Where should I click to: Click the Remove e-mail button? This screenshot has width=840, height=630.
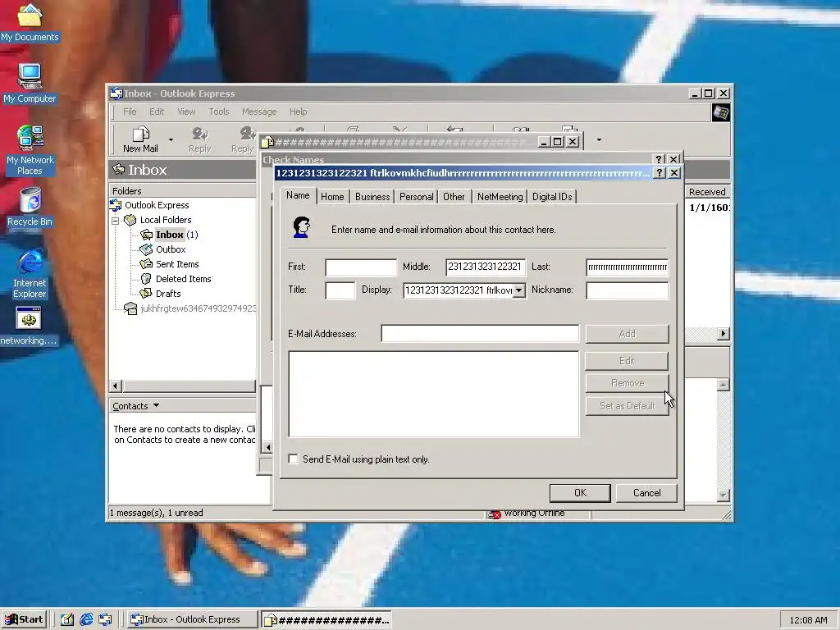tap(627, 383)
